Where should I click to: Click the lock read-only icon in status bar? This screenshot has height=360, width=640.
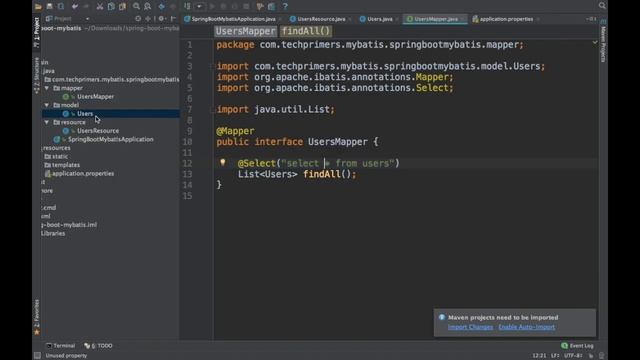pyautogui.click(x=591, y=356)
